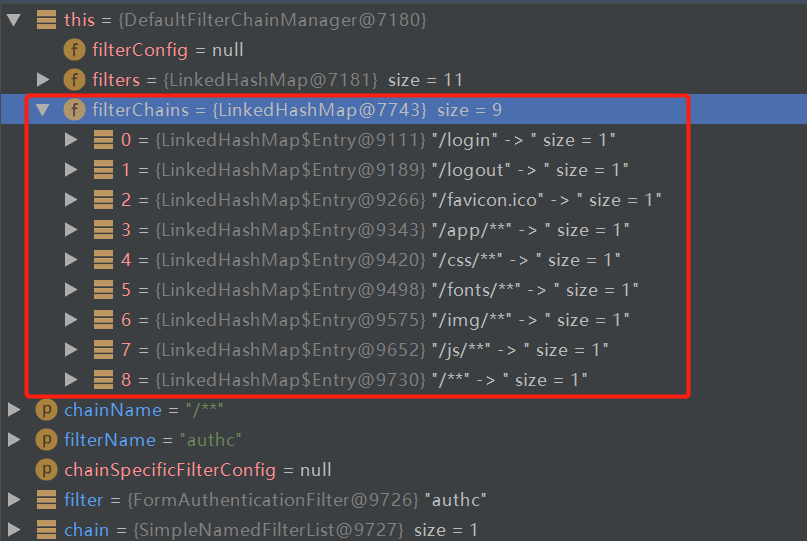Click the object icon next to chain
The width and height of the screenshot is (807, 541).
pos(46,529)
